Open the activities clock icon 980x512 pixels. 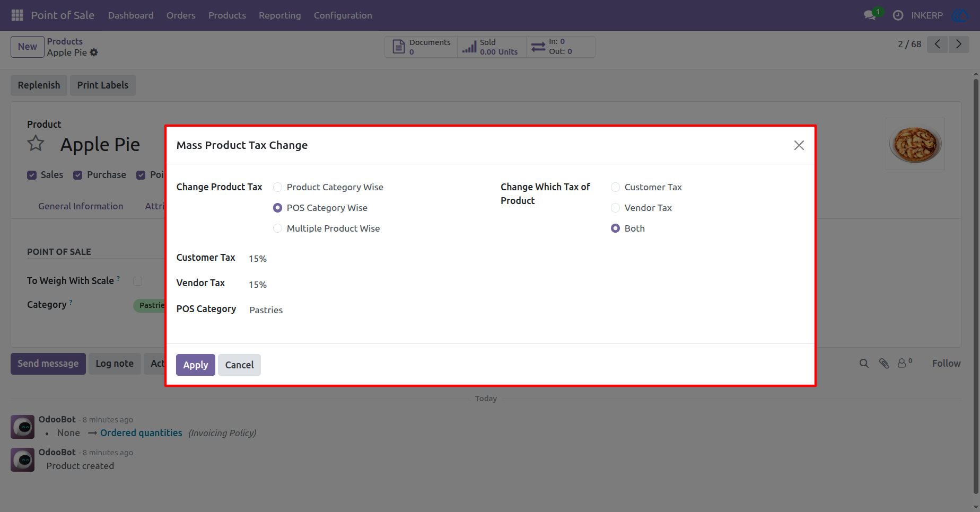tap(898, 15)
